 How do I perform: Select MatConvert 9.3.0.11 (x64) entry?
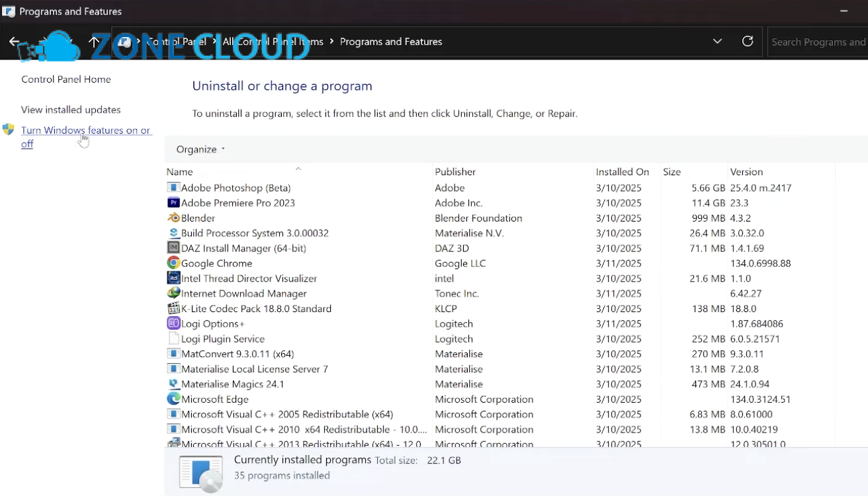[x=238, y=354]
